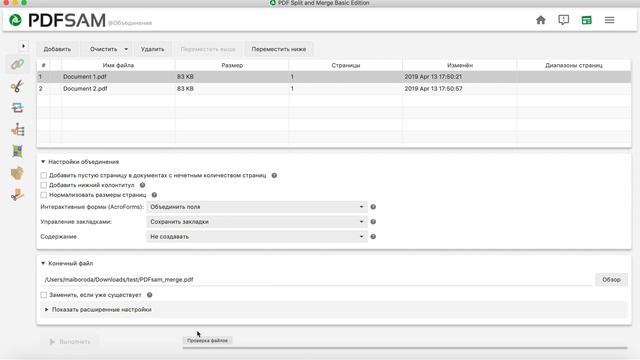Open the Split by bookmarks module icon
This screenshot has height=360, width=640.
(x=17, y=130)
